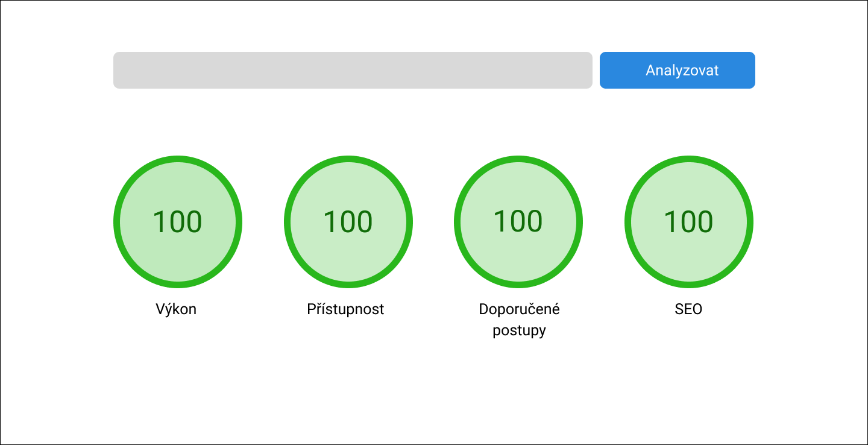Click the Výkon label text

tap(176, 309)
